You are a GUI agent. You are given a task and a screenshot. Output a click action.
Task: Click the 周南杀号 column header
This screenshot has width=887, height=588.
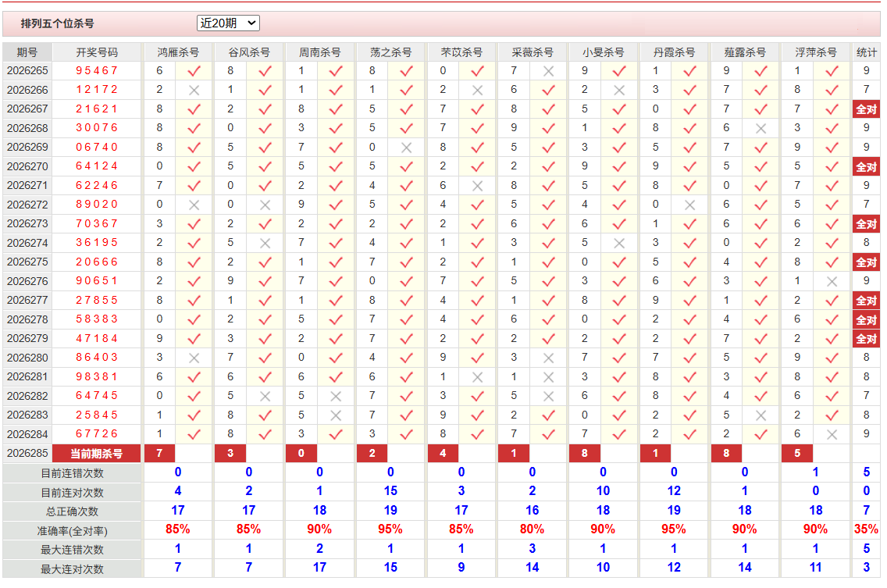pos(319,52)
